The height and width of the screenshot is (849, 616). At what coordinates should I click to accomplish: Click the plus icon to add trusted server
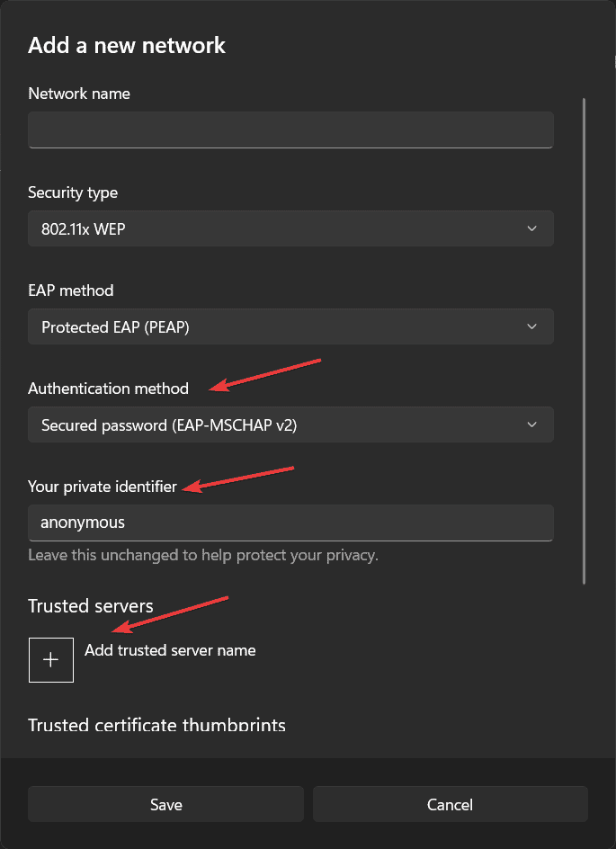(51, 660)
